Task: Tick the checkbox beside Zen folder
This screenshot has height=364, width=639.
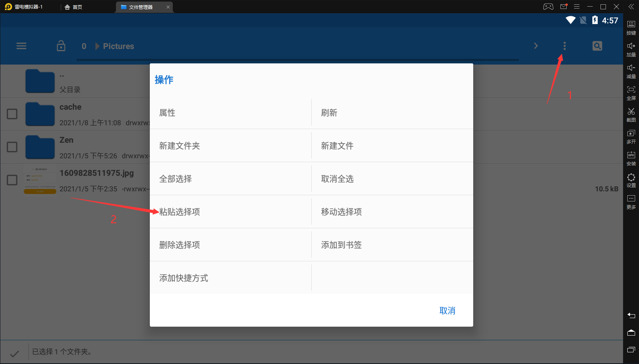Action: 12,147
